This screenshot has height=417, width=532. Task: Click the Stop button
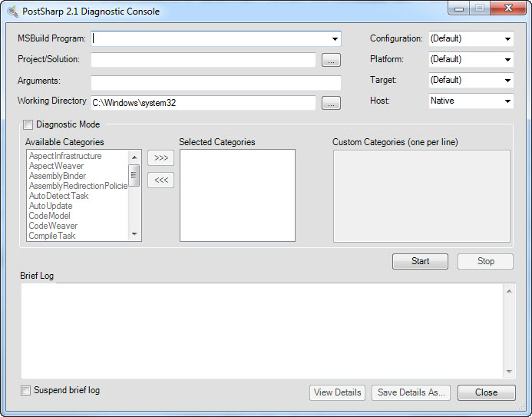click(x=485, y=261)
